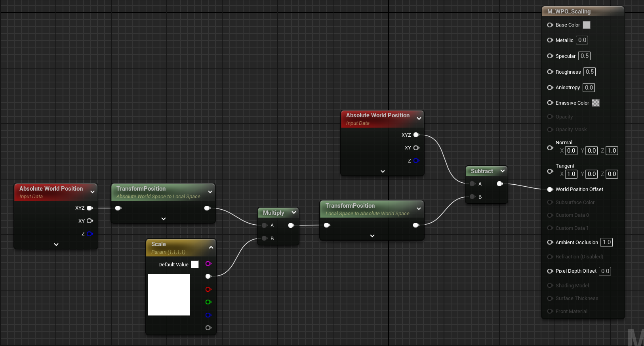644x346 pixels.
Task: Click the Scale node's red channel output pin
Action: pyautogui.click(x=208, y=289)
